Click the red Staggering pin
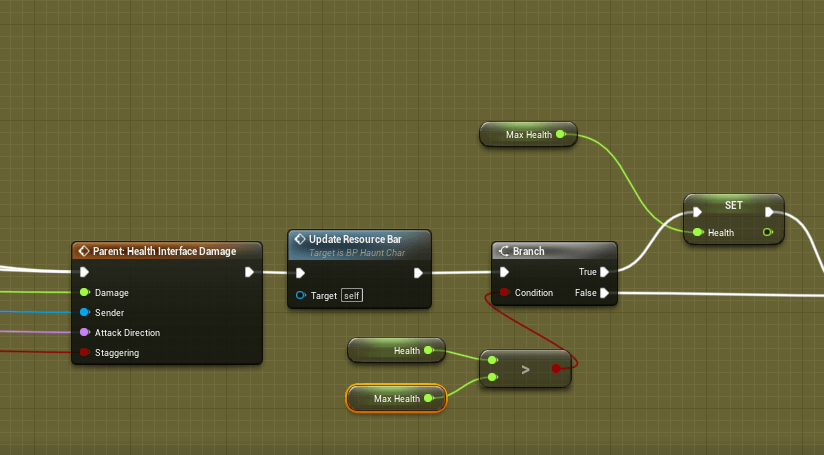Viewport: 824px width, 455px height. click(85, 353)
